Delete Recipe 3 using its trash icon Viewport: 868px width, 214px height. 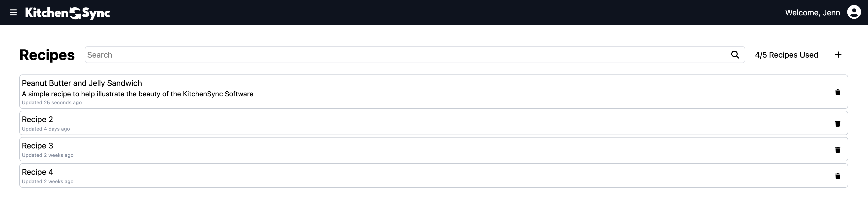point(837,150)
